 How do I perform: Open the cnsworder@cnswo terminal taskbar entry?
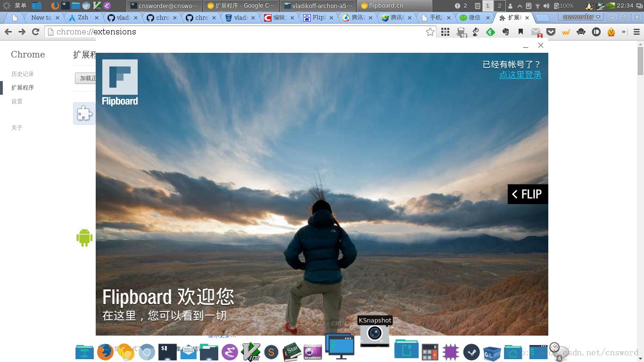(164, 6)
